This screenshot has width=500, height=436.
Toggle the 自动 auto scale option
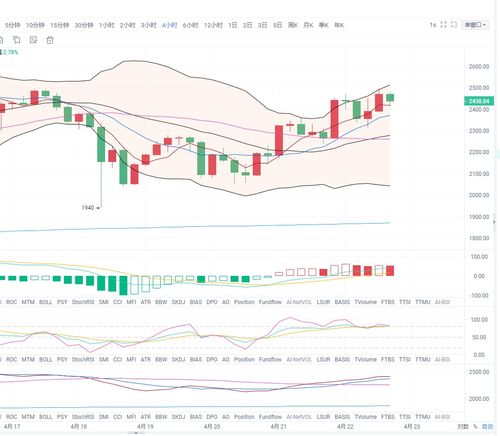[488, 427]
